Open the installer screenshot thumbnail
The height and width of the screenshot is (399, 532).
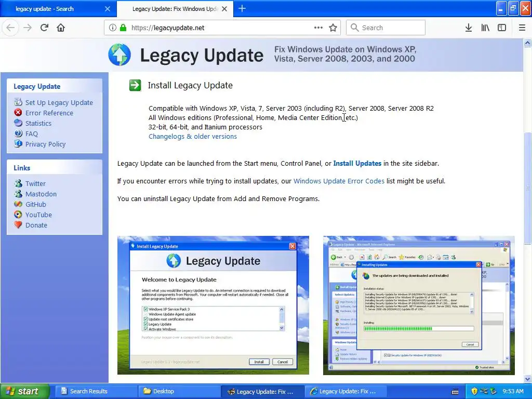pyautogui.click(x=213, y=305)
